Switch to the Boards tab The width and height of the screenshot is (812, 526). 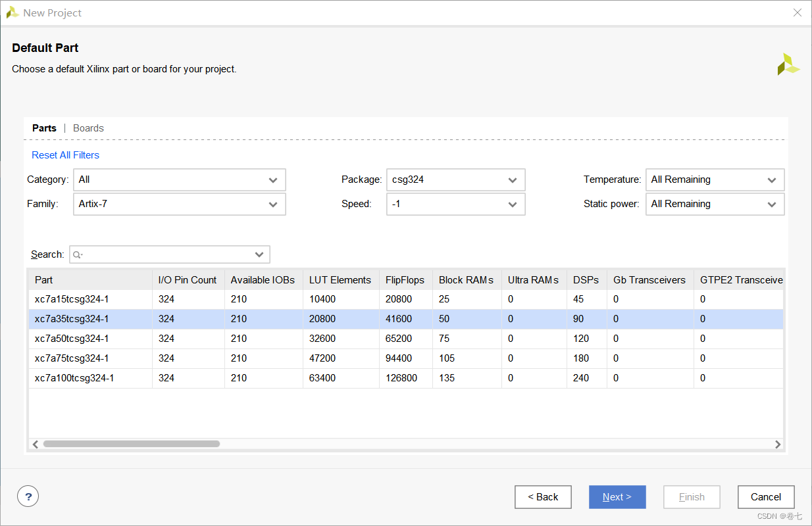tap(88, 128)
